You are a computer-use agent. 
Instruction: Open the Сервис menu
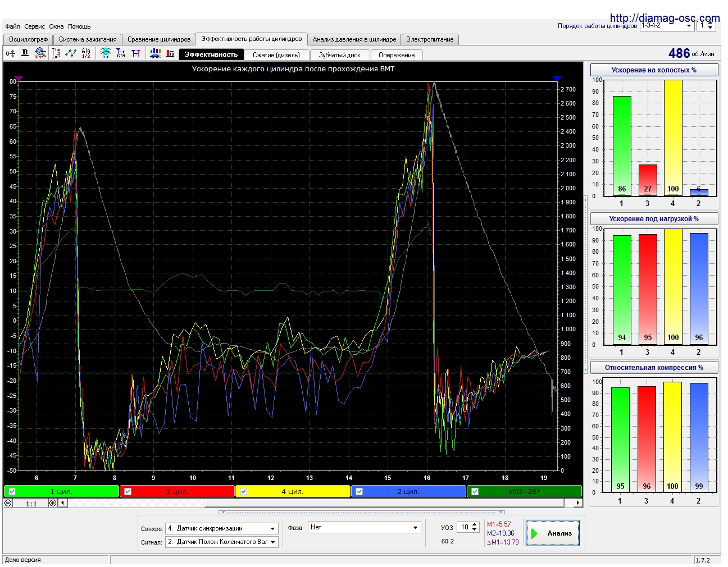point(34,26)
